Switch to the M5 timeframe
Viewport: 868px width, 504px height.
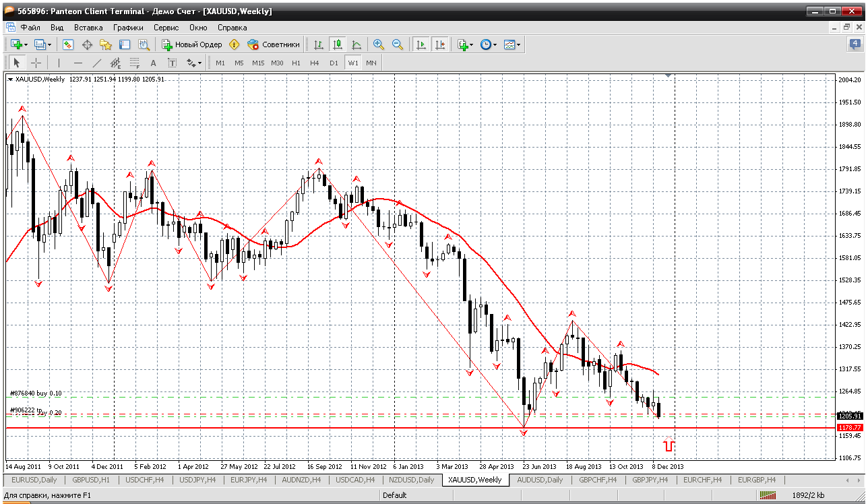[239, 63]
